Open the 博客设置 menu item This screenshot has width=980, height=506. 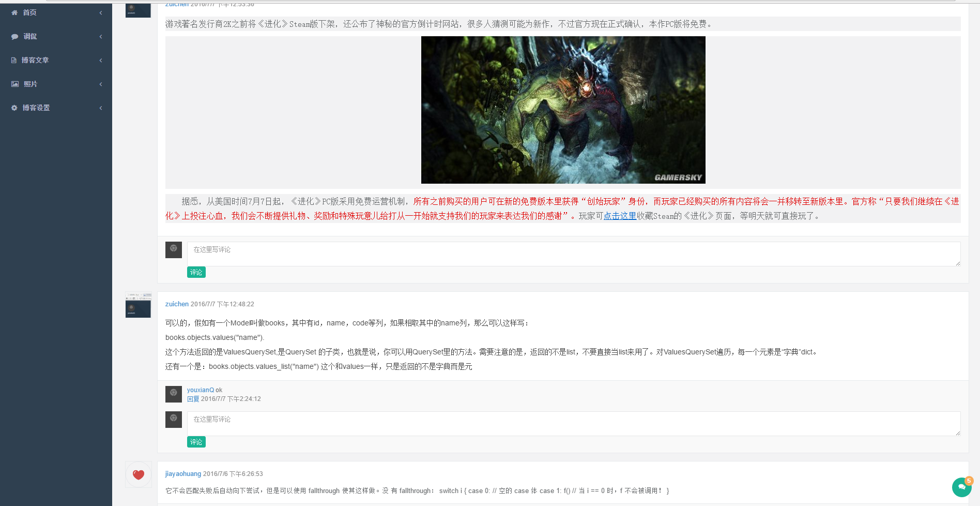click(56, 108)
